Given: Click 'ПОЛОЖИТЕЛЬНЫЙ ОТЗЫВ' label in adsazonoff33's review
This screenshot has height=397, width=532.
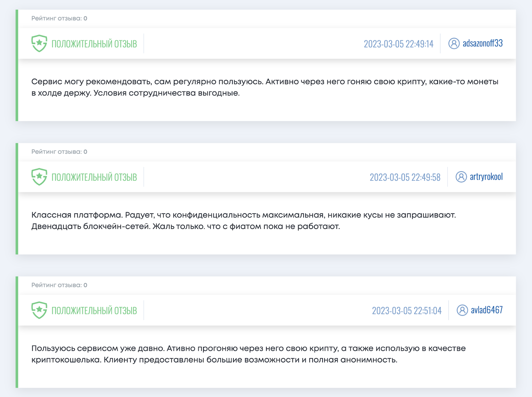Looking at the screenshot, I should pyautogui.click(x=94, y=44).
